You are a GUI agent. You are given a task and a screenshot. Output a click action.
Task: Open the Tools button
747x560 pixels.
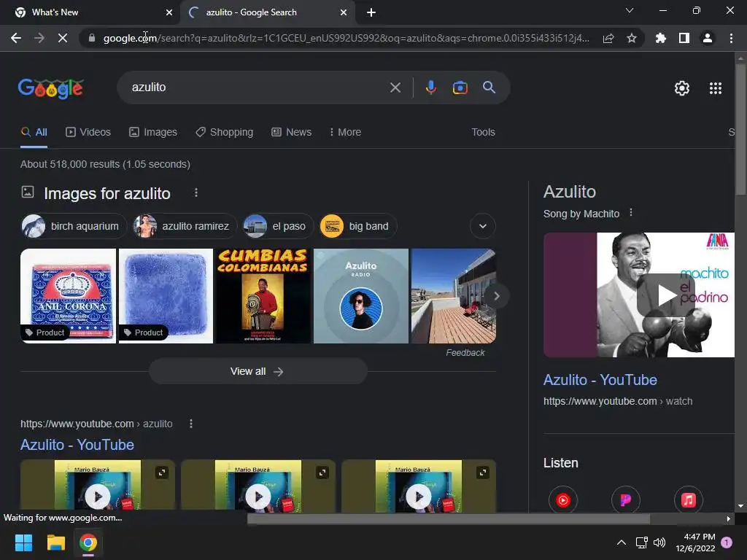(x=483, y=132)
